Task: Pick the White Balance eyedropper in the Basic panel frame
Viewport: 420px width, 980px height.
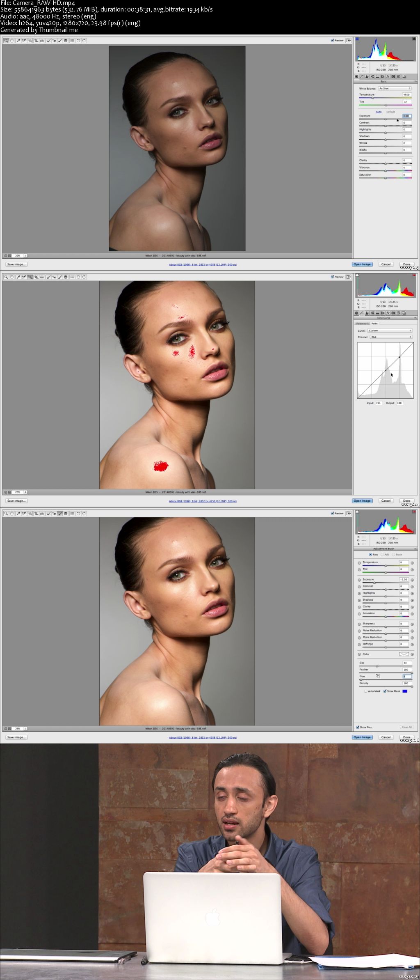Action: (x=19, y=41)
